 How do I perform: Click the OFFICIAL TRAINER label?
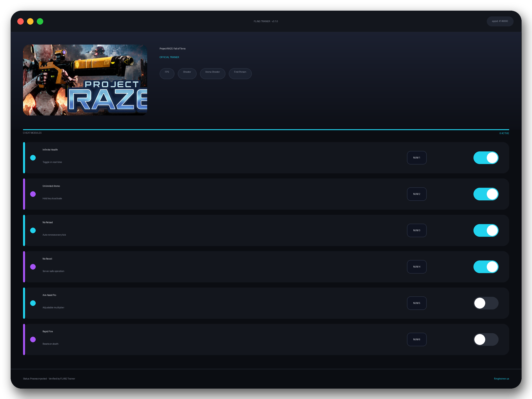(169, 57)
